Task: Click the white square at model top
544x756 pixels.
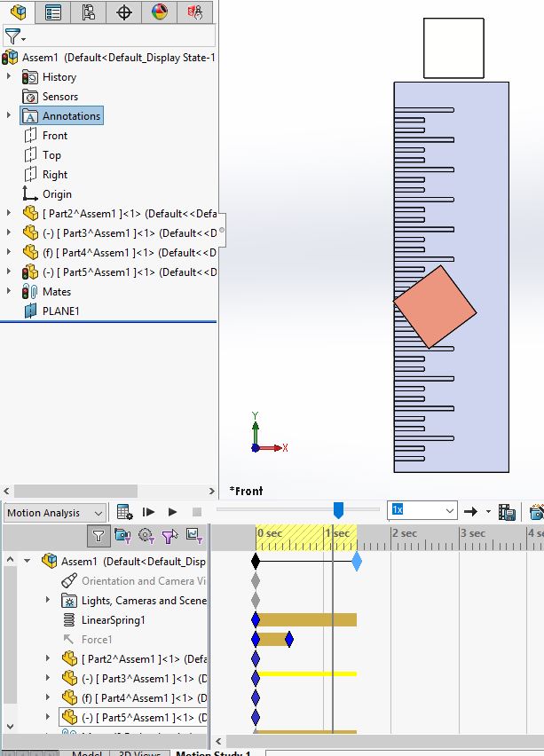Action: point(453,48)
